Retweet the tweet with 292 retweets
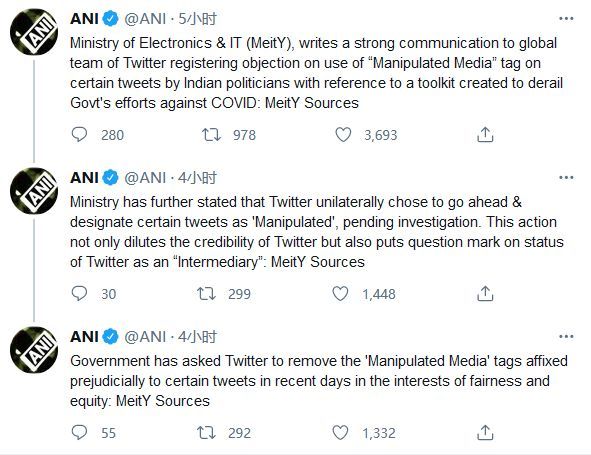 pyautogui.click(x=207, y=433)
